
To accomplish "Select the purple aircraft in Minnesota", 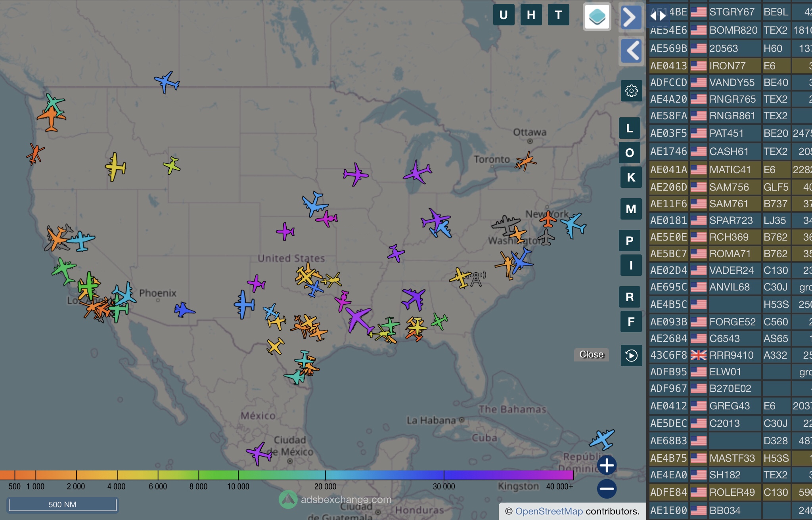I will (356, 174).
